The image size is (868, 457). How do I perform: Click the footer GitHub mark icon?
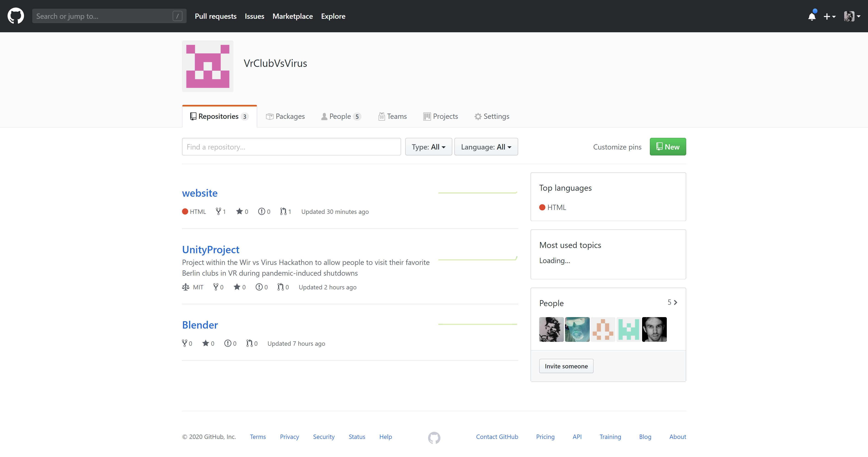(x=434, y=438)
